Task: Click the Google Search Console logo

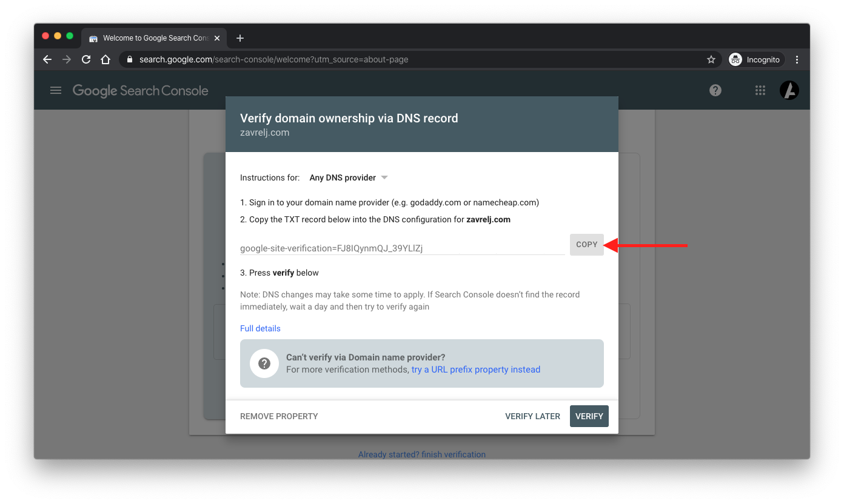Action: click(140, 91)
